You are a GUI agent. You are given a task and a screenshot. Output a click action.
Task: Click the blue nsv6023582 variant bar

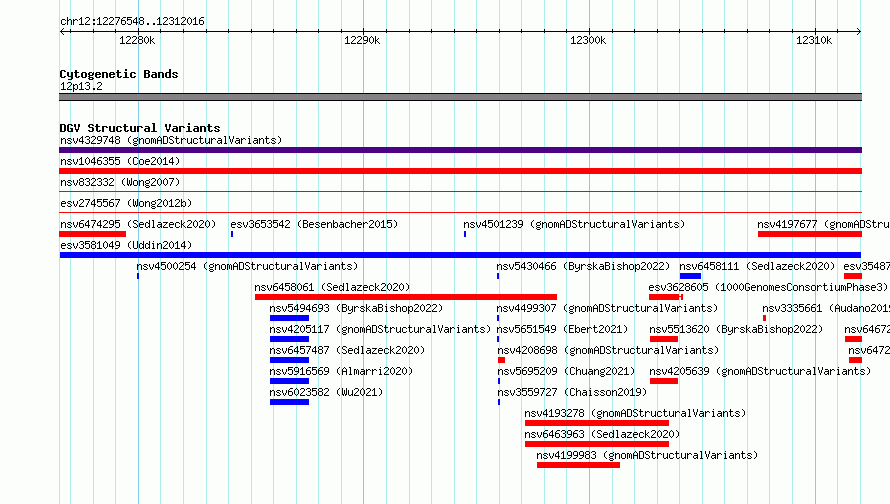289,402
